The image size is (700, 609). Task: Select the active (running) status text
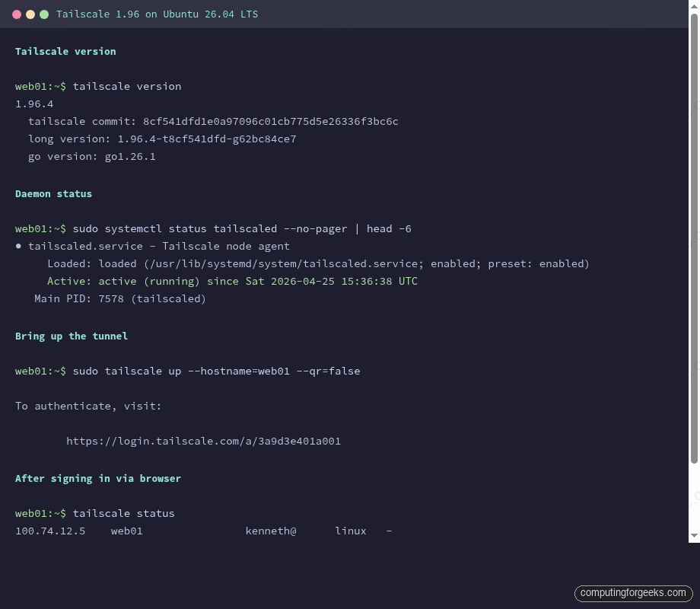click(x=145, y=281)
